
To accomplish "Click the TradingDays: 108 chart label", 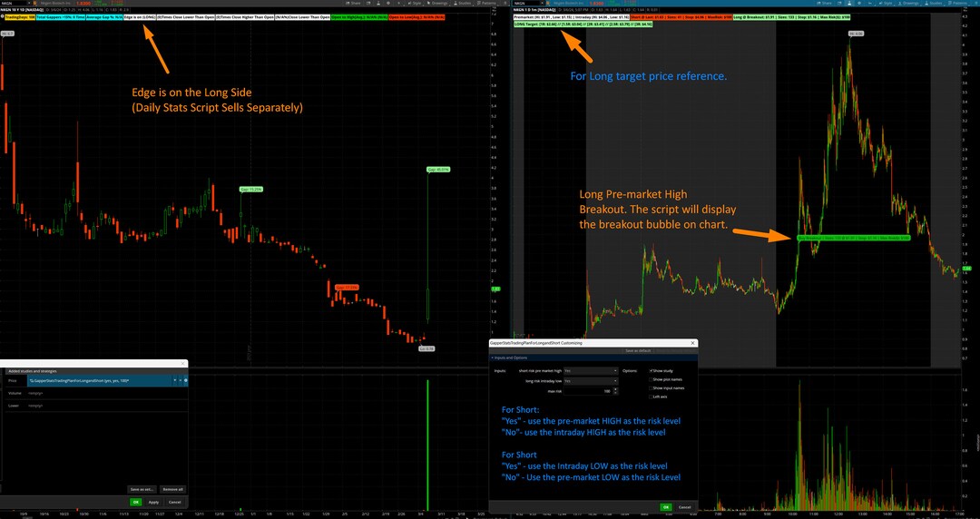I will (x=20, y=17).
